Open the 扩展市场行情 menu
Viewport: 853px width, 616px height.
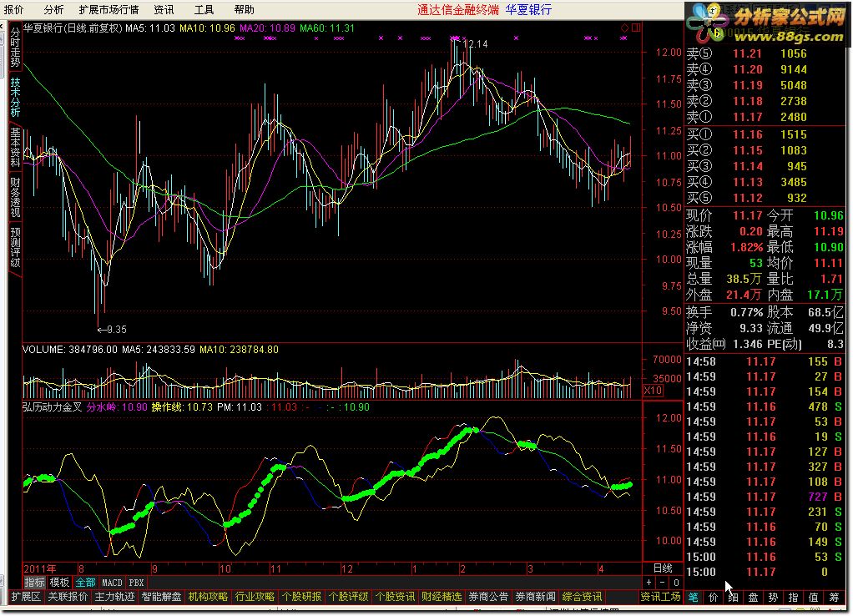tap(109, 9)
